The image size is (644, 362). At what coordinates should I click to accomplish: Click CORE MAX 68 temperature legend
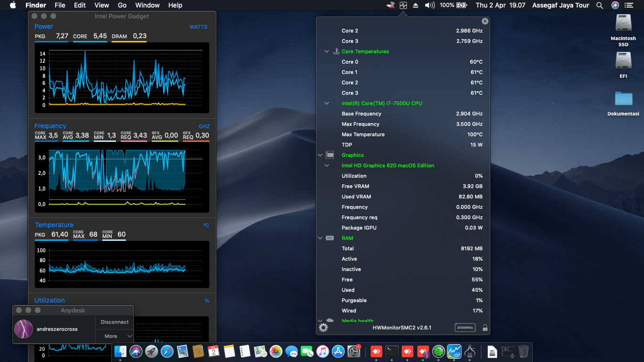pyautogui.click(x=85, y=235)
